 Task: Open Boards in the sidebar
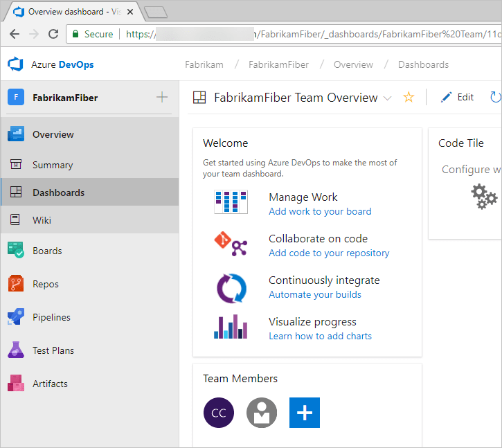[x=89, y=251]
